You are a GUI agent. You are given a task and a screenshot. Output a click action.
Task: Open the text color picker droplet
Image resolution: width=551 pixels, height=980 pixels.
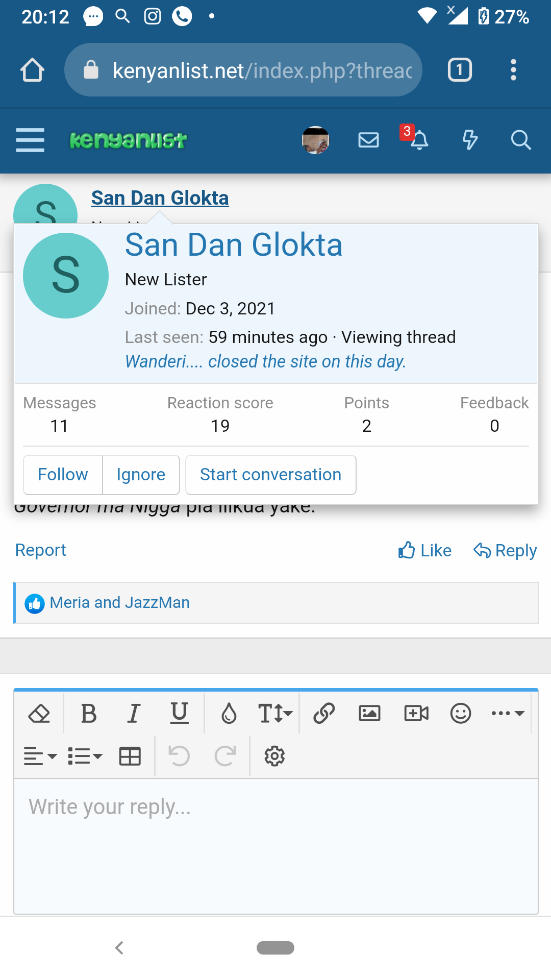[229, 713]
